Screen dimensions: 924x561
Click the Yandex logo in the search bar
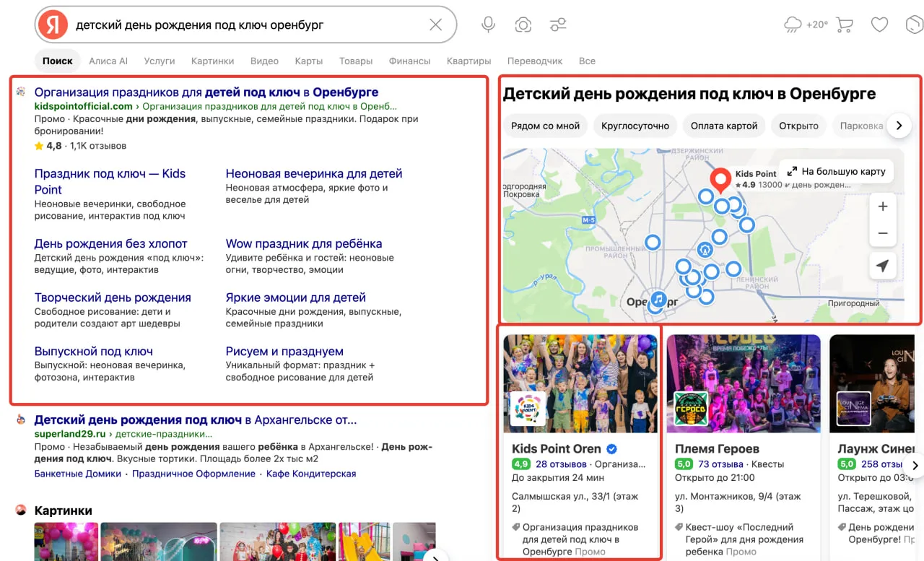(53, 25)
